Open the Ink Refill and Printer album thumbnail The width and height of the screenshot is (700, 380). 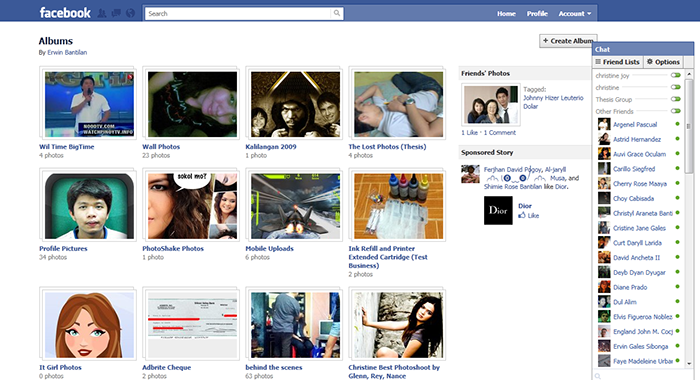398,206
